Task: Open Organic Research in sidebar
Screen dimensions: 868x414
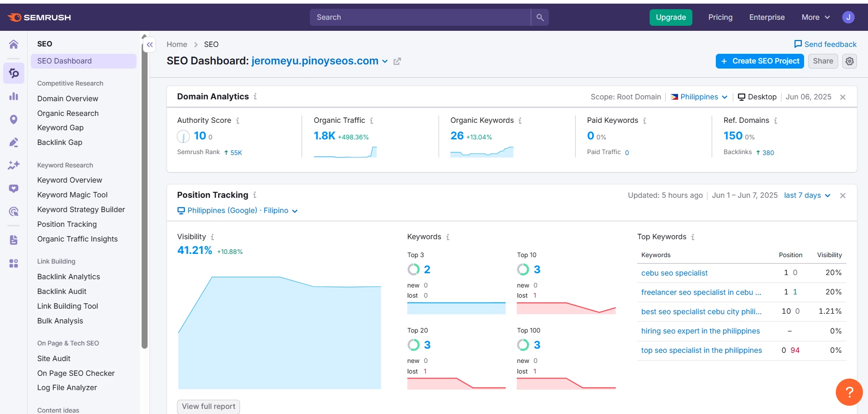Action: click(68, 114)
